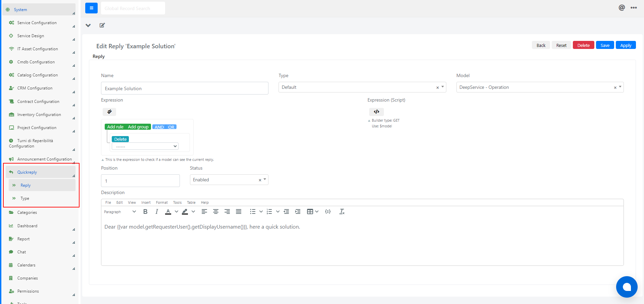Image resolution: width=644 pixels, height=304 pixels.
Task: Apply bold formatting in Description editor
Action: [145, 211]
